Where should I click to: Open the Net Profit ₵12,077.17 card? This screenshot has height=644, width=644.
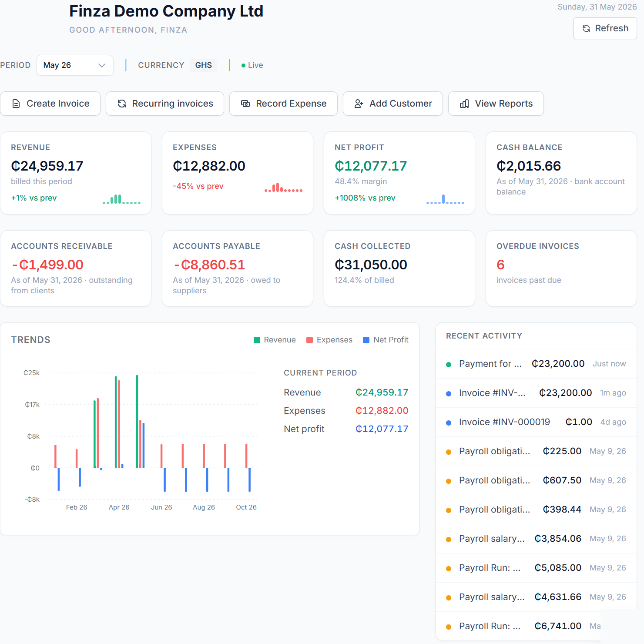click(399, 173)
